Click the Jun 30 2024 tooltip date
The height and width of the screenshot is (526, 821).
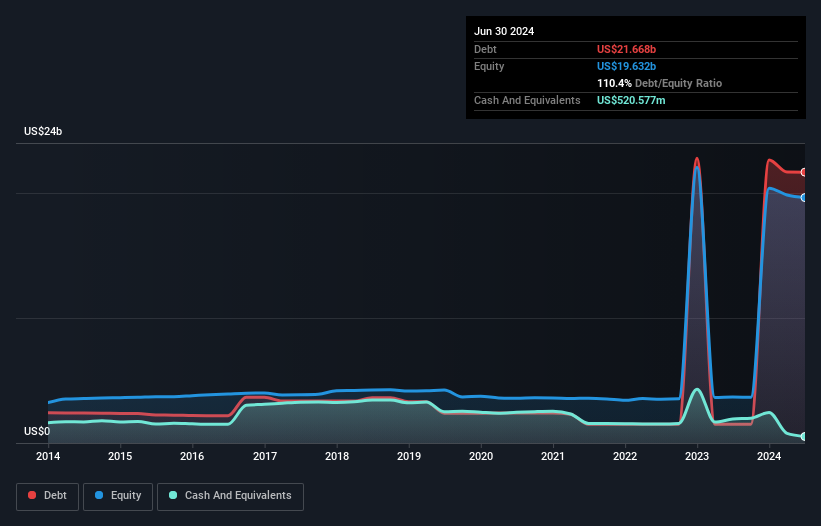click(504, 31)
